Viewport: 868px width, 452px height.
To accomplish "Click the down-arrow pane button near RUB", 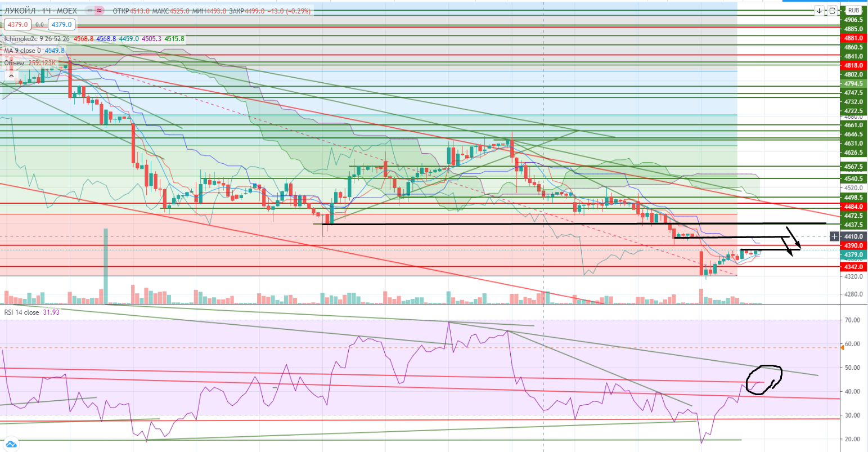I will tap(820, 11).
